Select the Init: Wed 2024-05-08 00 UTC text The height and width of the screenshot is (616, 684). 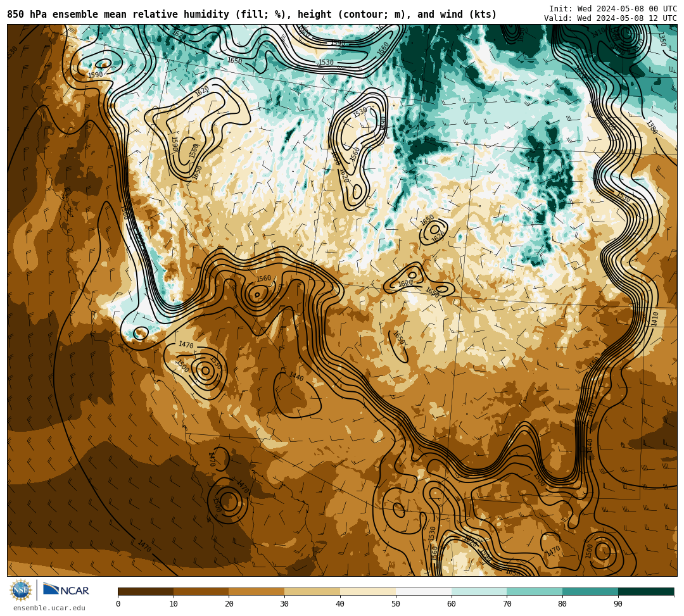tap(613, 9)
